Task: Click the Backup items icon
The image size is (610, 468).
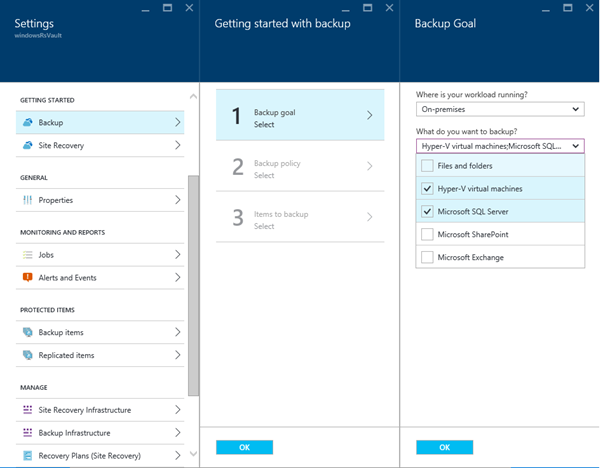Action: point(28,332)
